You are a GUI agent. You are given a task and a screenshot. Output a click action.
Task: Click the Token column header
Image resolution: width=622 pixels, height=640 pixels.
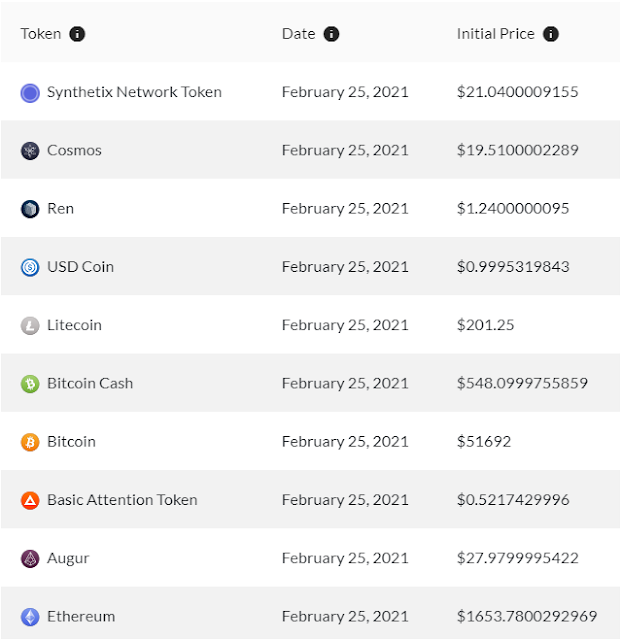pyautogui.click(x=41, y=34)
